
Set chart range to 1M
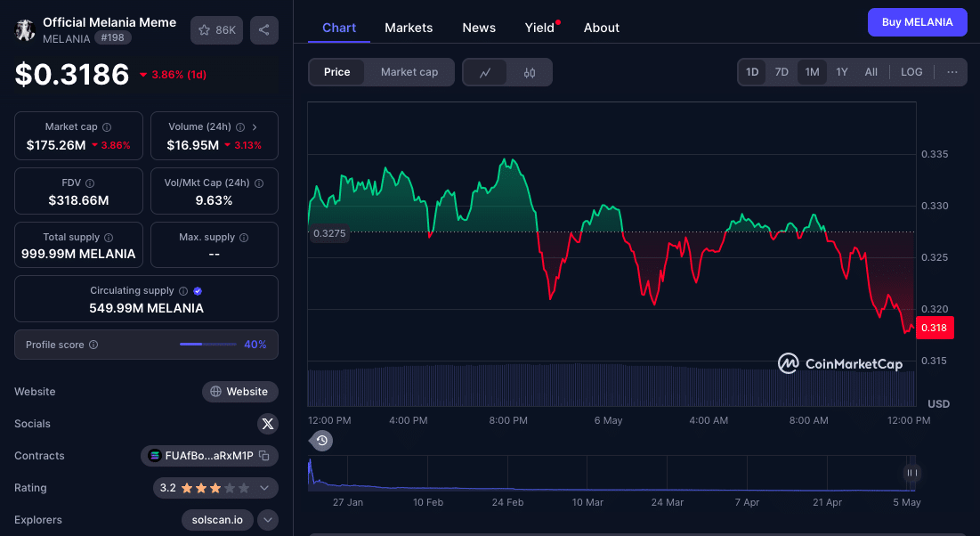coord(812,72)
